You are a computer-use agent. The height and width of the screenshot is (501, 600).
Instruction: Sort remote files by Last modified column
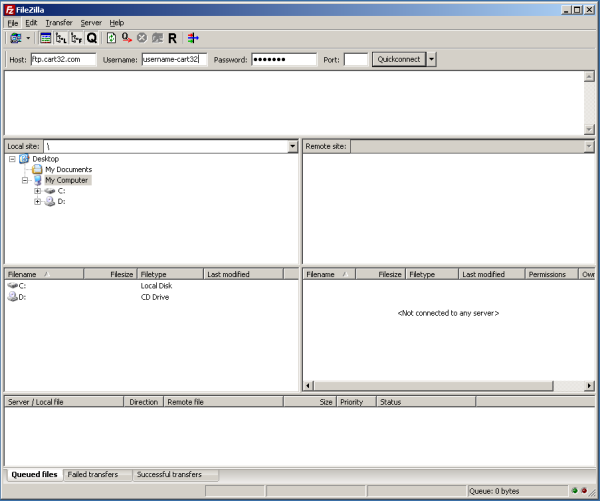click(491, 274)
